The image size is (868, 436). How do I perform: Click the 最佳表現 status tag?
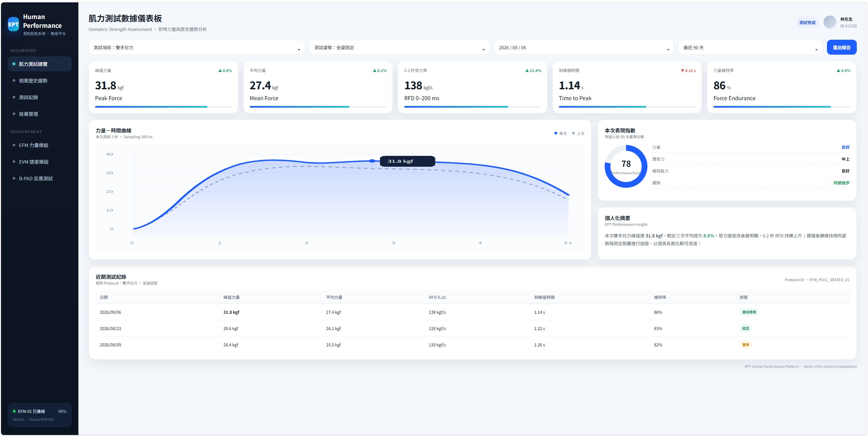(x=749, y=312)
